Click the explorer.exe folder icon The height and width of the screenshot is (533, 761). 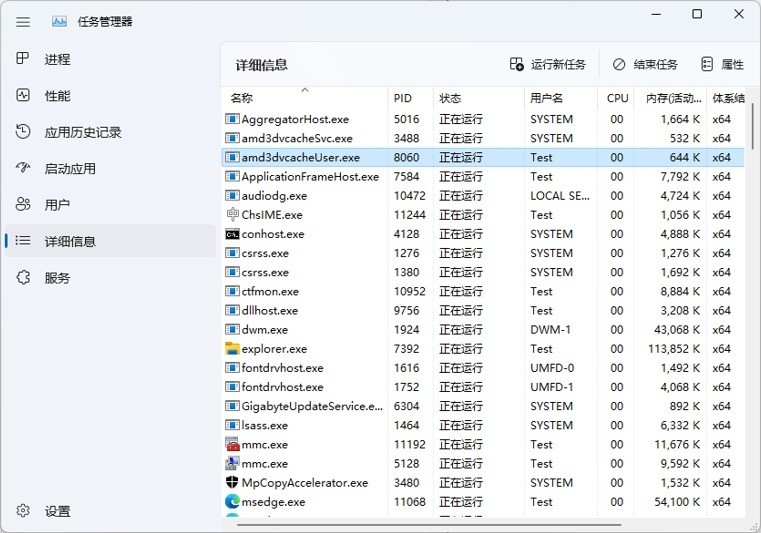click(232, 349)
